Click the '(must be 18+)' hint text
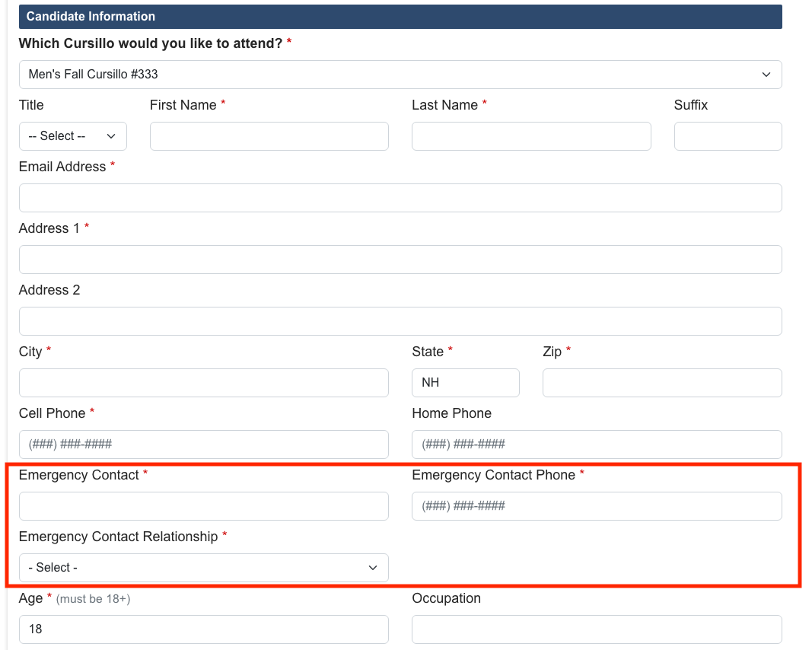Viewport: 812px width, 650px height. [x=93, y=599]
